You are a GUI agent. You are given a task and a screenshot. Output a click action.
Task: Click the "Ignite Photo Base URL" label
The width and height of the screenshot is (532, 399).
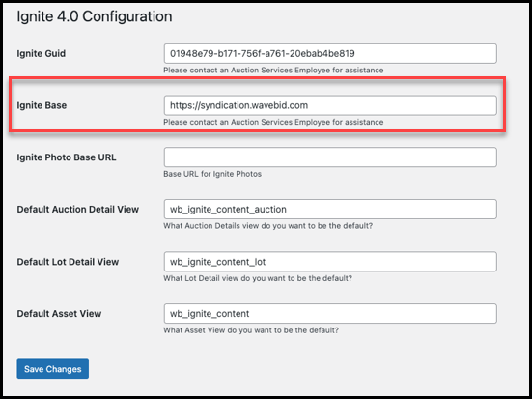67,157
